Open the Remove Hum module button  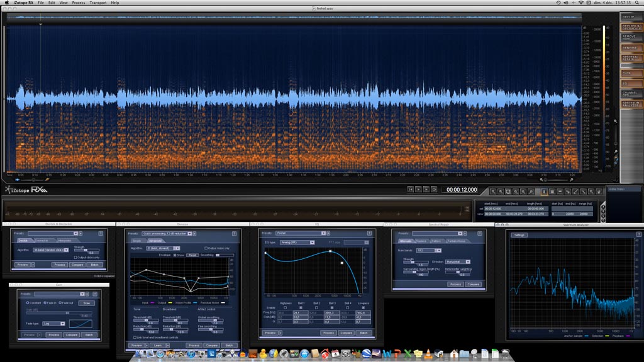pyautogui.click(x=631, y=38)
